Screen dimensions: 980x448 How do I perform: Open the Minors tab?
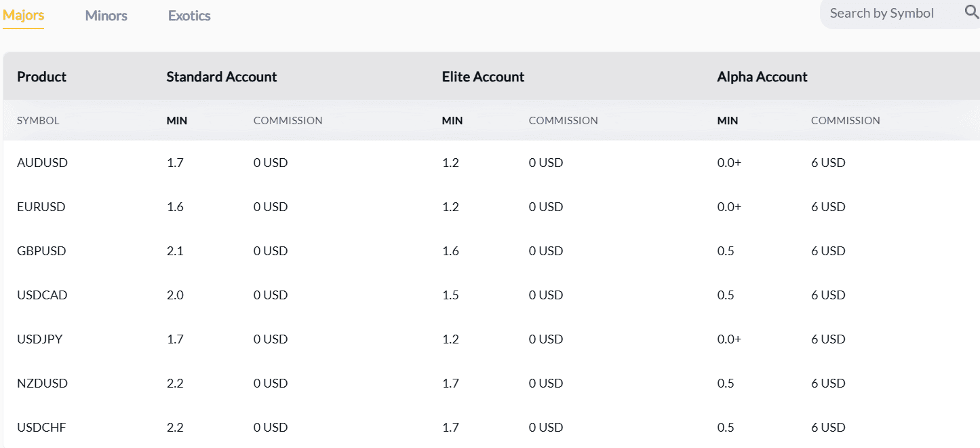(x=106, y=16)
